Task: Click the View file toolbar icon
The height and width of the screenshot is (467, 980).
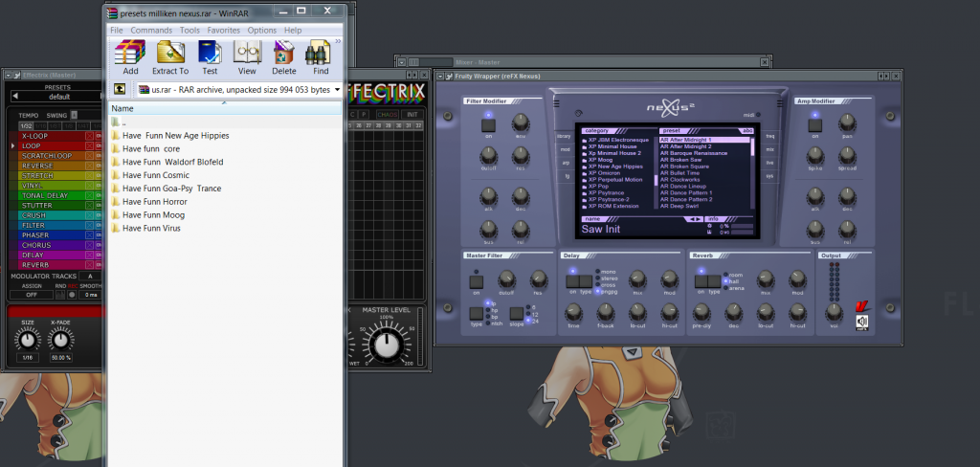Action: pos(247,53)
